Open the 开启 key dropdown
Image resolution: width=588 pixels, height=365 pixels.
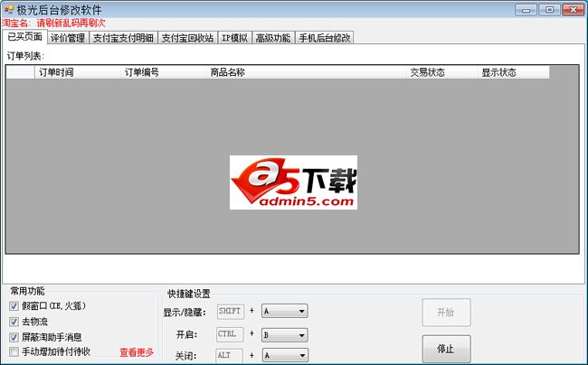click(285, 334)
